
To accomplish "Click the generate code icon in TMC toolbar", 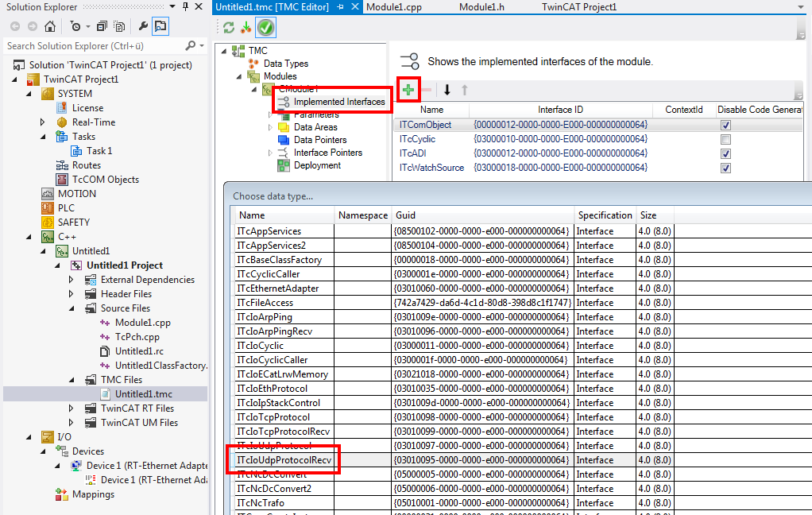I will [246, 28].
